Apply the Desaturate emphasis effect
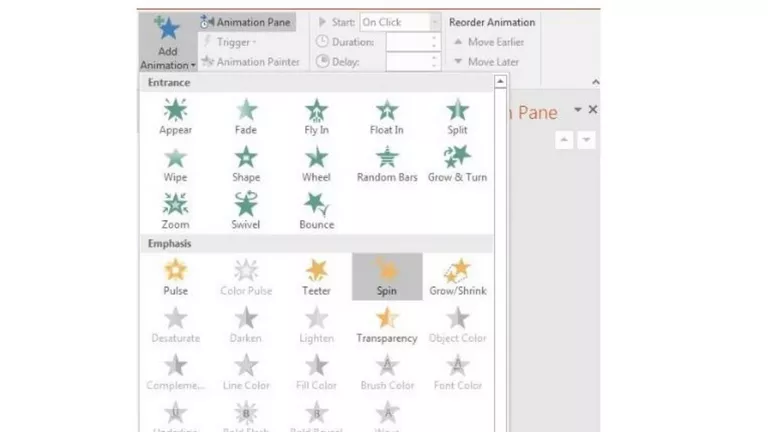Screen dimensions: 768x432 (175, 324)
